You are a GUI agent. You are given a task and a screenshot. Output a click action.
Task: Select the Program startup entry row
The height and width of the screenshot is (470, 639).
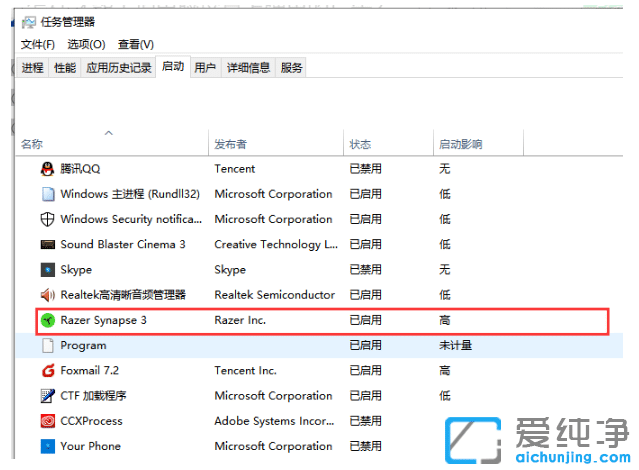click(84, 346)
